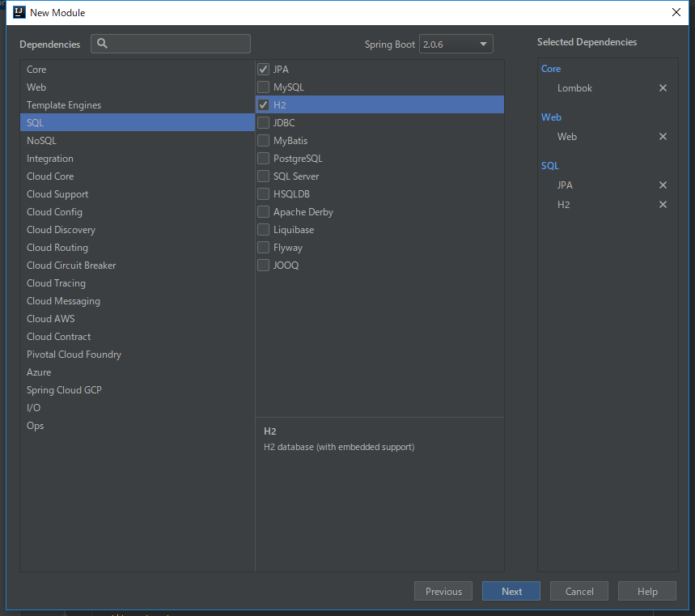Select H2 entry in Selected Dependencies
The width and height of the screenshot is (695, 616).
563,205
